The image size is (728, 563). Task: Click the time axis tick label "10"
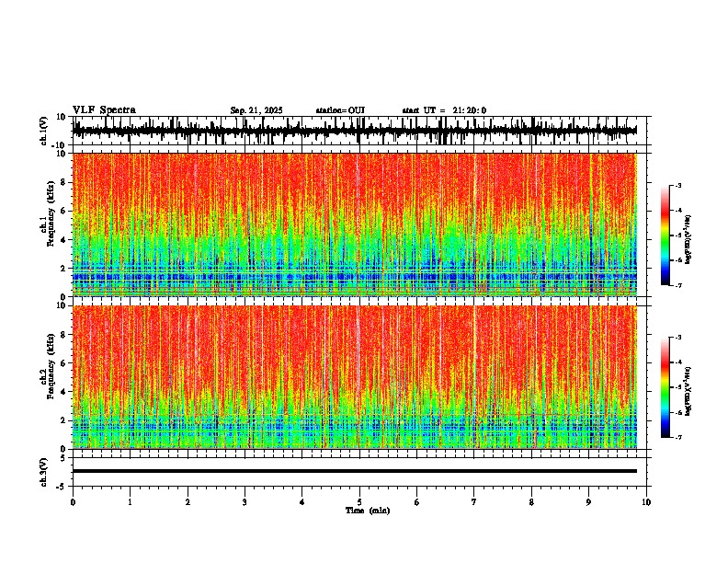tap(646, 502)
